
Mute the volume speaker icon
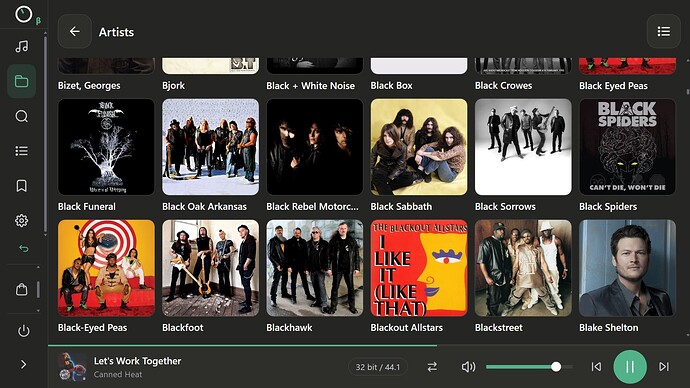click(468, 366)
